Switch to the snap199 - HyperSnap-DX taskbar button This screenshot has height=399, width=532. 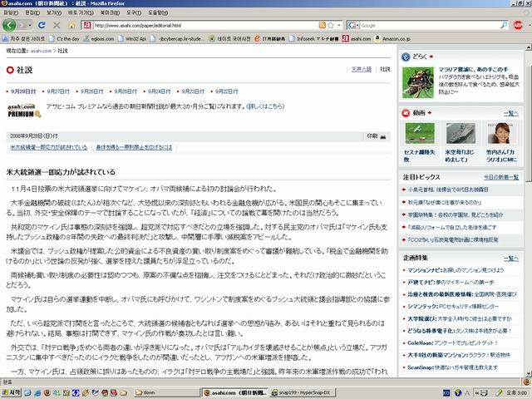(303, 392)
